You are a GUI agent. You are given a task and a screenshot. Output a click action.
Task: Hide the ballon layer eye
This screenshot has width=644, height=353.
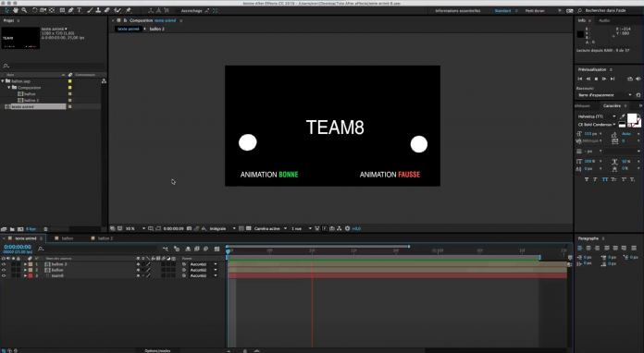pos(4,270)
